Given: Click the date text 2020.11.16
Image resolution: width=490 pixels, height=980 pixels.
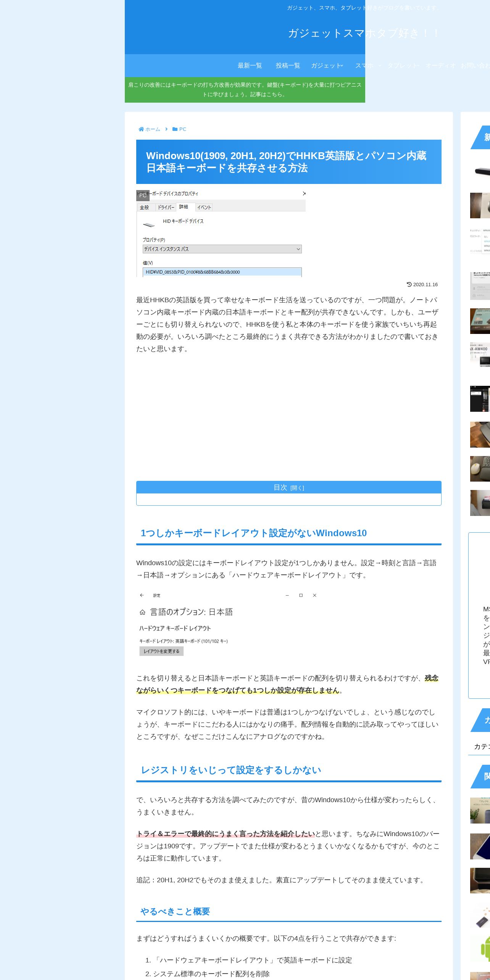Looking at the screenshot, I should 426,284.
